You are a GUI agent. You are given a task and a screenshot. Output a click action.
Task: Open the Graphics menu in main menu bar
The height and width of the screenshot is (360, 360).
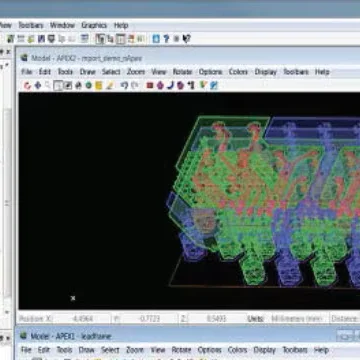[94, 25]
